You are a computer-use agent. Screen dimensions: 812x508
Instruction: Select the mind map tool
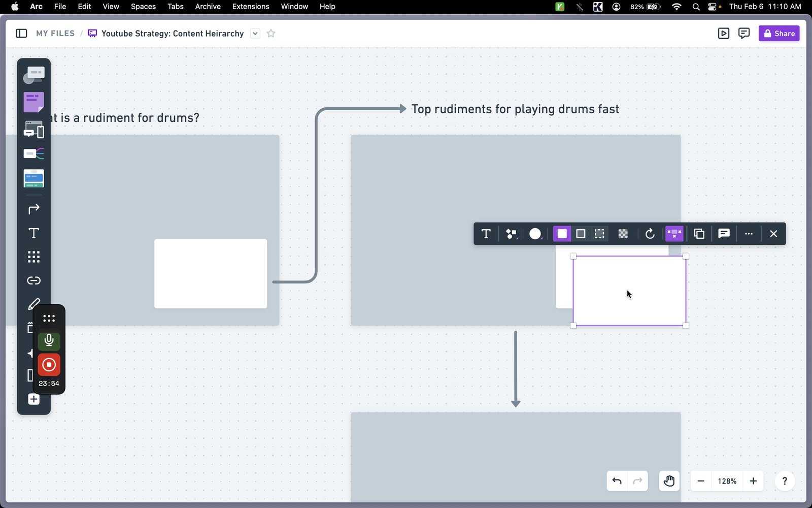coord(33,153)
